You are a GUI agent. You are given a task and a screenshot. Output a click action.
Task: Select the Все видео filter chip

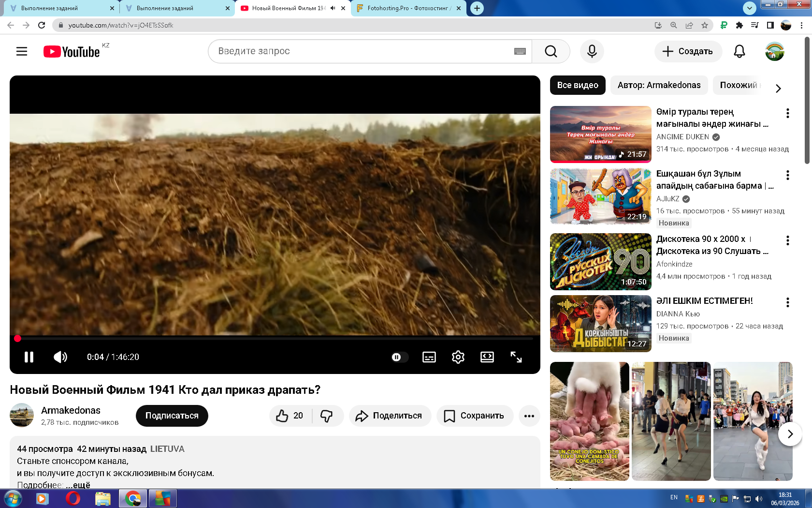578,85
